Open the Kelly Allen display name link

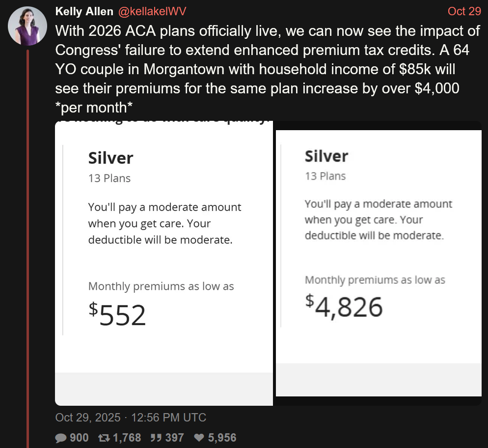click(x=84, y=11)
